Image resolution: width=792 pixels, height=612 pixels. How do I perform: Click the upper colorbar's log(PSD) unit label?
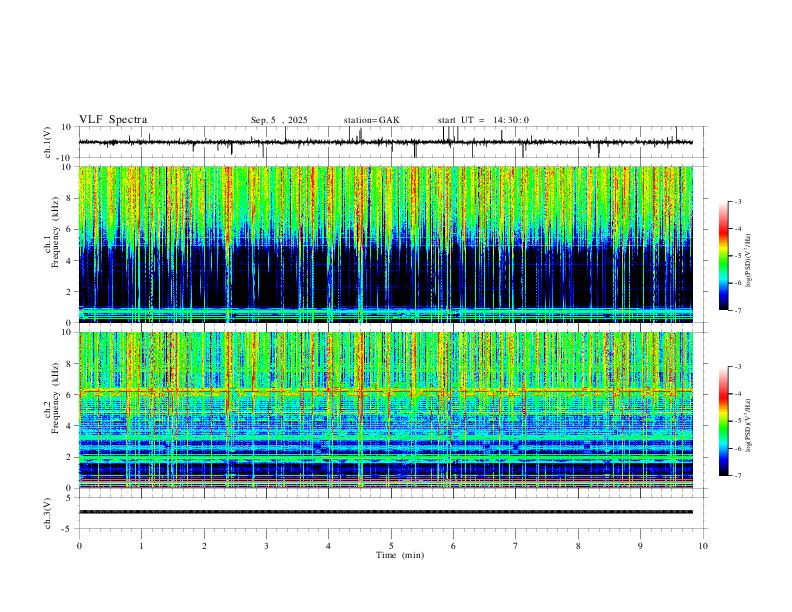pyautogui.click(x=749, y=261)
